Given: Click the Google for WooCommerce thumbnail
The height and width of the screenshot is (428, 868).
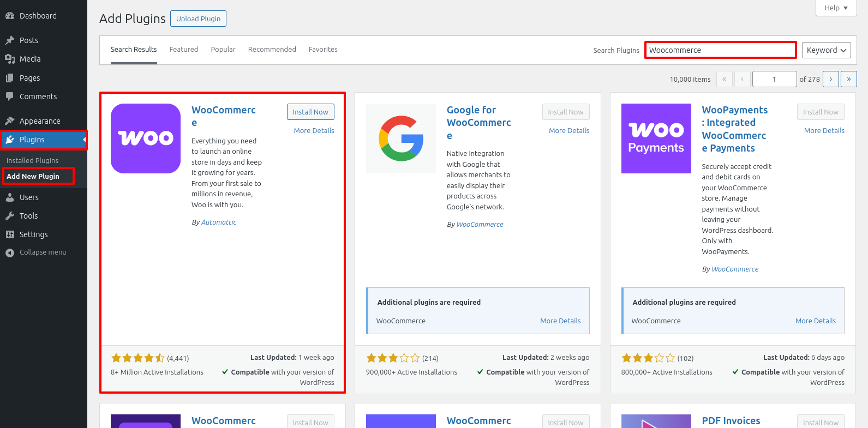Looking at the screenshot, I should click(x=401, y=138).
